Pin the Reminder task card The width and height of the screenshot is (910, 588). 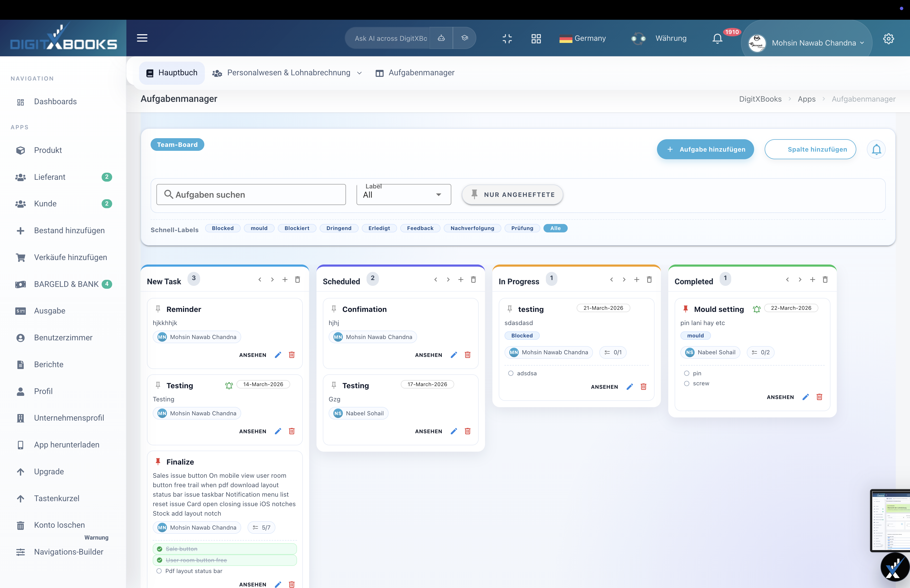point(158,309)
